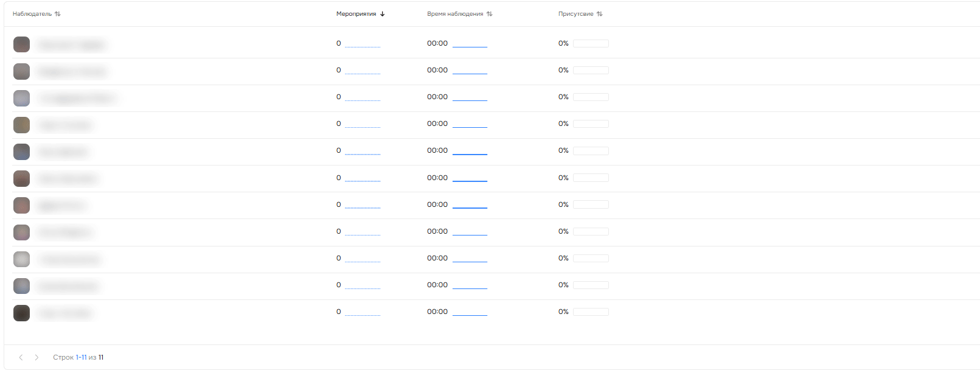The width and height of the screenshot is (980, 370).
Task: Select the Время наблюдения column header label
Action: 455,14
